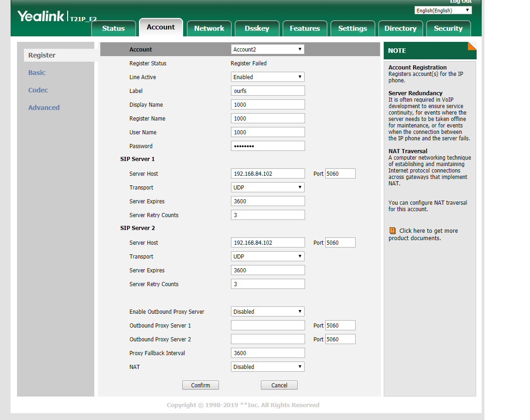Click the Password input field
This screenshot has height=420, width=530.
click(267, 146)
